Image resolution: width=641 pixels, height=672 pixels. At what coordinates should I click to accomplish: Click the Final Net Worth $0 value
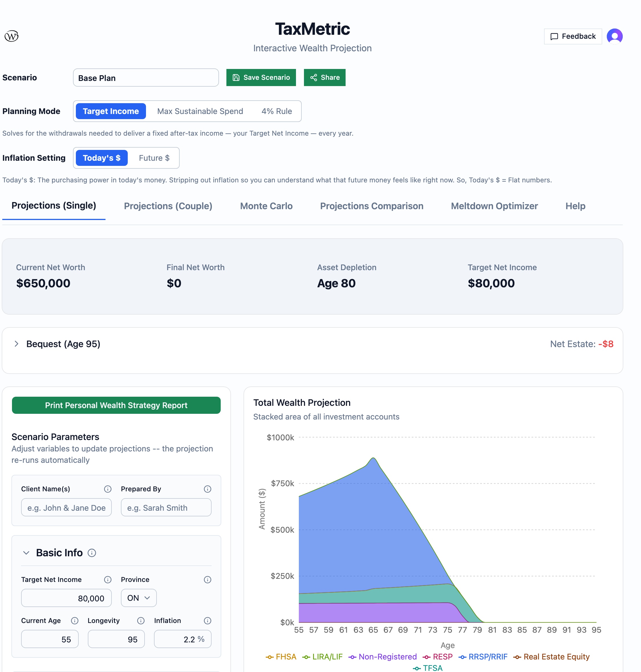tap(174, 283)
